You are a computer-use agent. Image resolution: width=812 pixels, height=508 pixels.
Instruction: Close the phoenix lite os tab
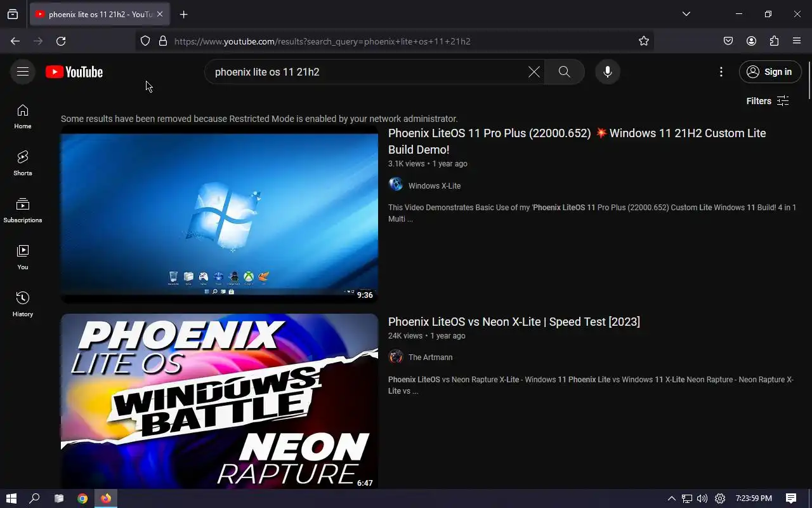[x=159, y=14]
